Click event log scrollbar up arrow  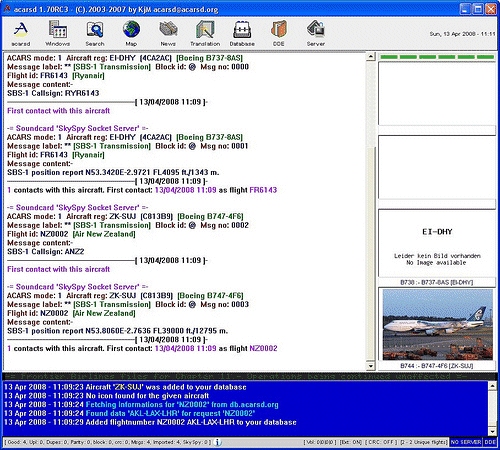(492, 386)
